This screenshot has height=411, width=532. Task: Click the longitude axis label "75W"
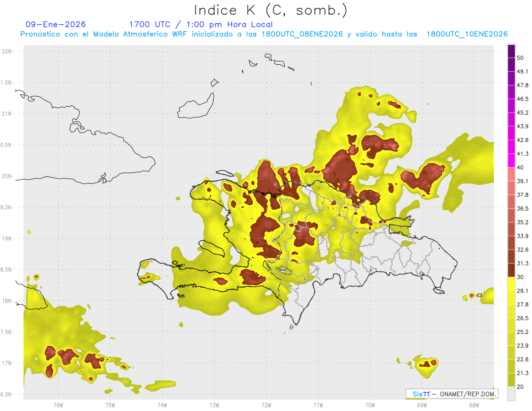110,405
